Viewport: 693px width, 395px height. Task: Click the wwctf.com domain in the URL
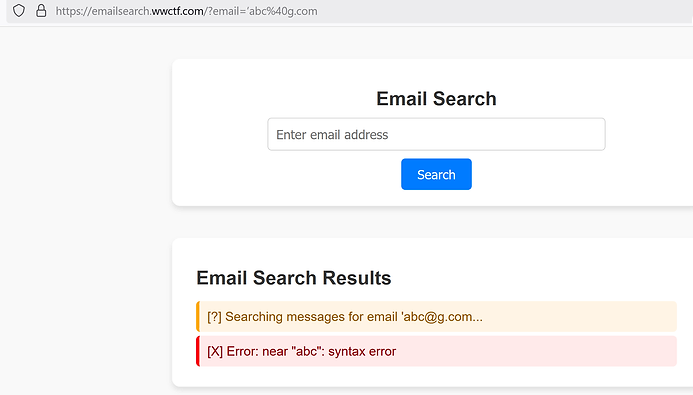pos(178,11)
